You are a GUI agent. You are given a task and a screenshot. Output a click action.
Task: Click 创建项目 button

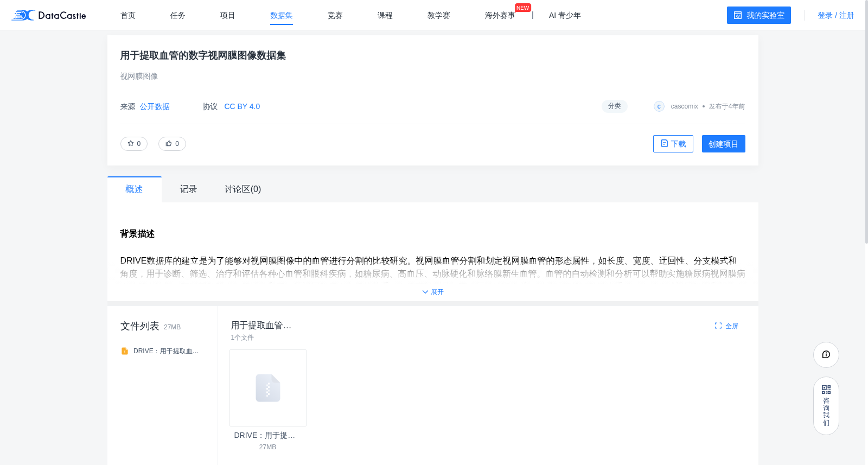pyautogui.click(x=724, y=144)
